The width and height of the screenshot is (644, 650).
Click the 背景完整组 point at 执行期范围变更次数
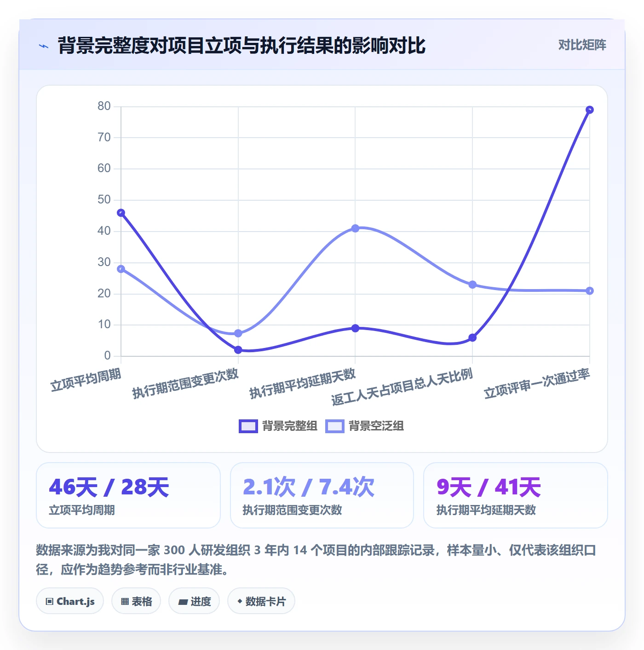click(238, 350)
